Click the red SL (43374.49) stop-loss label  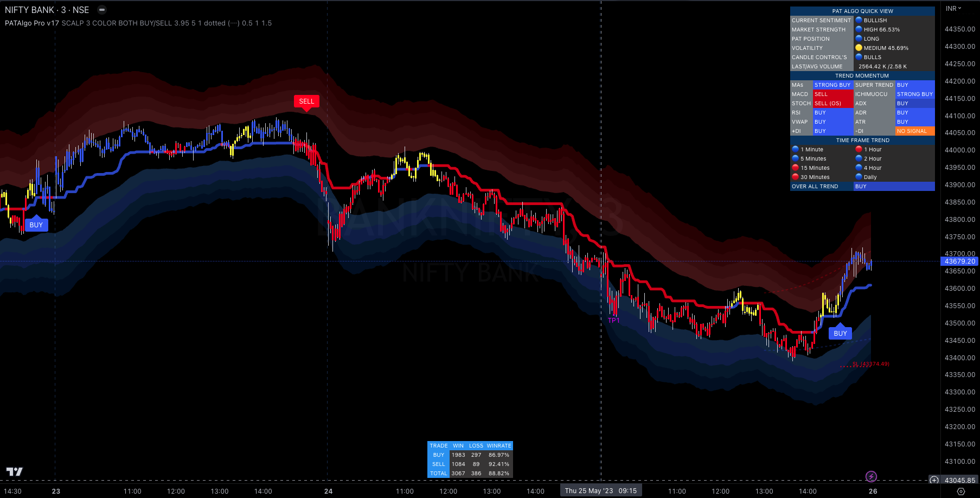point(871,364)
